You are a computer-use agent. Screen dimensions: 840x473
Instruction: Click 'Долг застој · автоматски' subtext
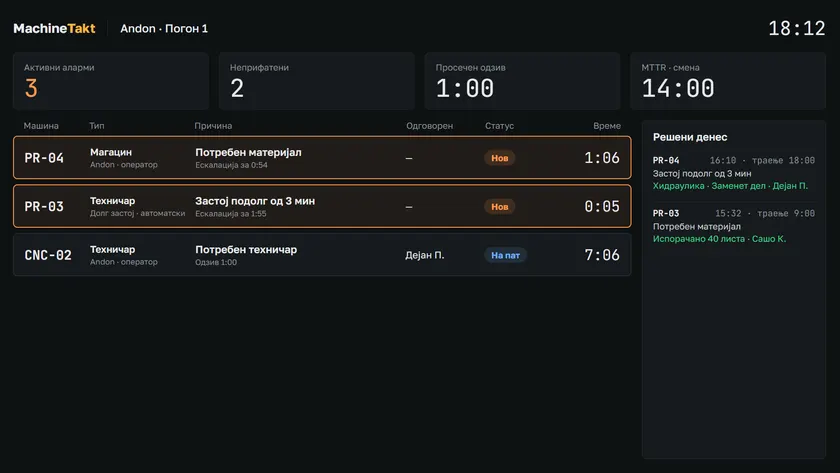pyautogui.click(x=137, y=213)
